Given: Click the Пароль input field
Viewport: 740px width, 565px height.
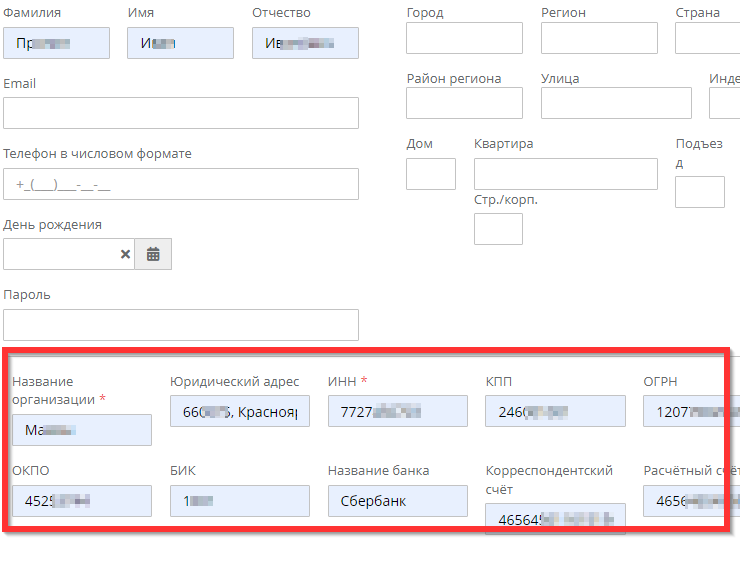Looking at the screenshot, I should [x=181, y=325].
